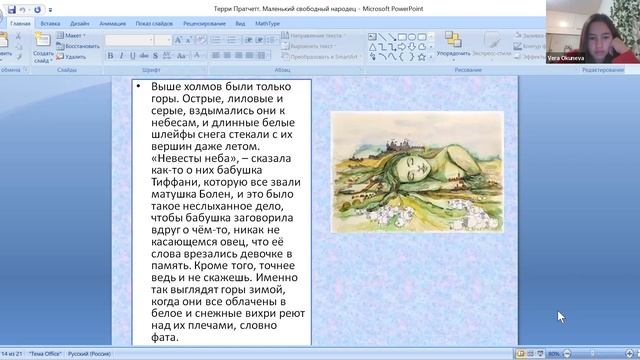Open the Макет layout dropdown
Screen dimensions: 640x360
point(72,36)
